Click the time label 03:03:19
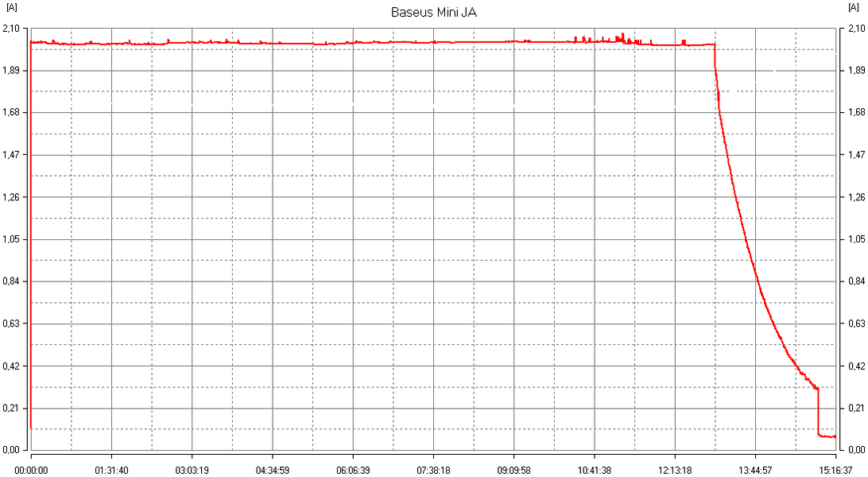This screenshot has height=477, width=868. (x=192, y=471)
